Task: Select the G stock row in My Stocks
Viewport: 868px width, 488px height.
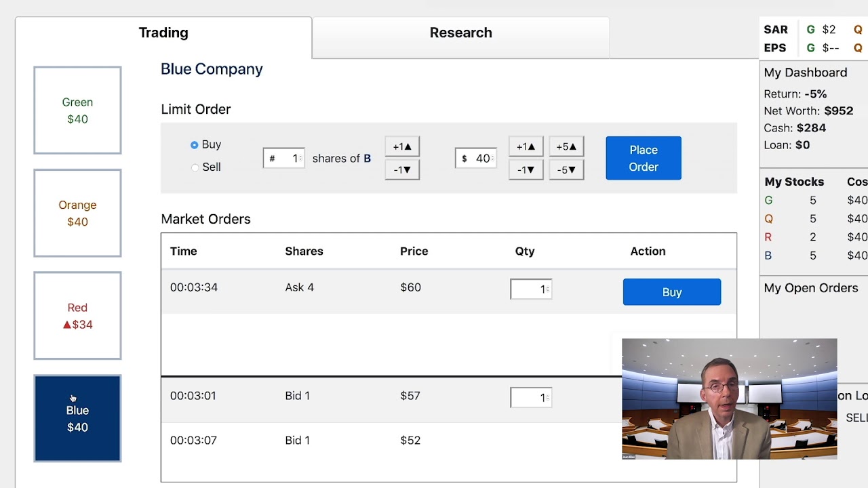Action: (x=816, y=201)
